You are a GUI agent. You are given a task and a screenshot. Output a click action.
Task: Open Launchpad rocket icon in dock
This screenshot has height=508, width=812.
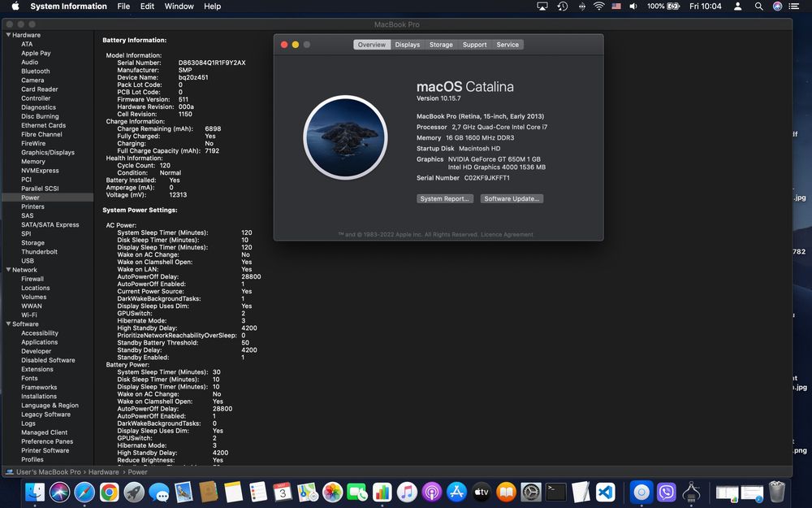[x=134, y=492]
